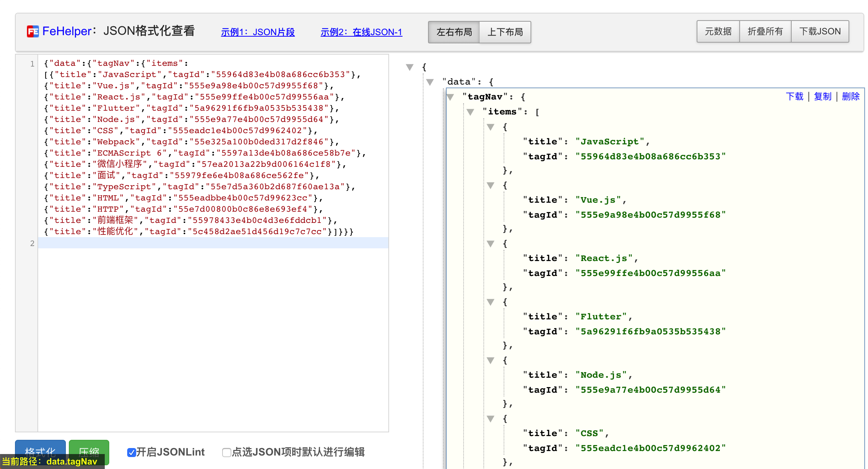Open 示例1: JSON片段 example link

pos(258,32)
